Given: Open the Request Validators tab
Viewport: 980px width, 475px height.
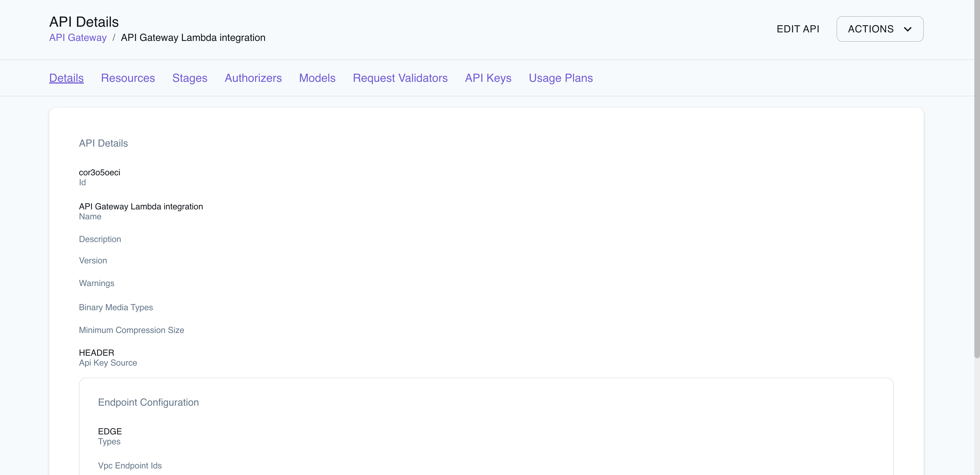Looking at the screenshot, I should [400, 78].
